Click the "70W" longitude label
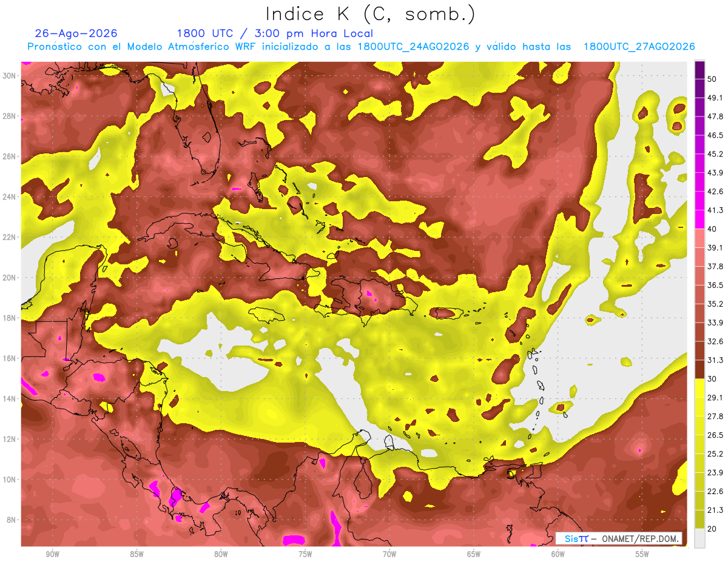This screenshot has height=562, width=728. pos(389,554)
